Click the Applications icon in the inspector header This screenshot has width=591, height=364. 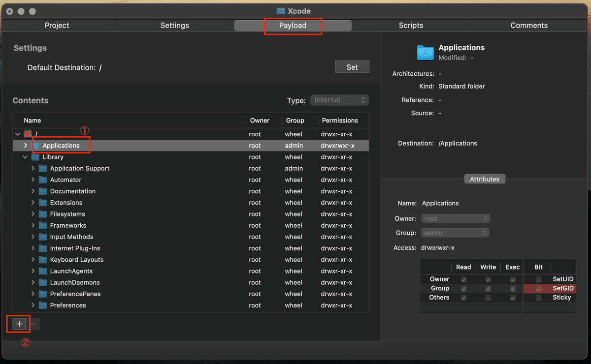tap(426, 53)
